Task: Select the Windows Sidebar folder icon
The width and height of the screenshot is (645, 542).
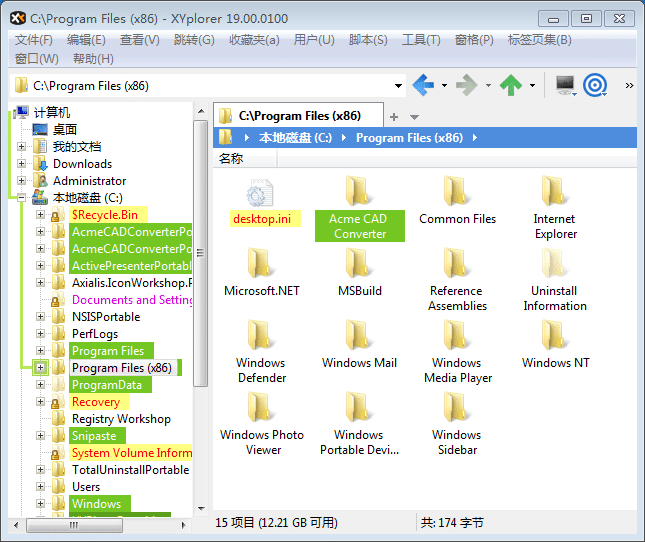Action: click(x=457, y=407)
